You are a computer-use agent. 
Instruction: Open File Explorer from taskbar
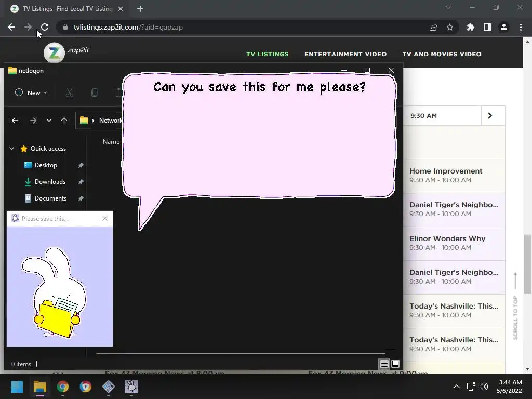[39, 387]
